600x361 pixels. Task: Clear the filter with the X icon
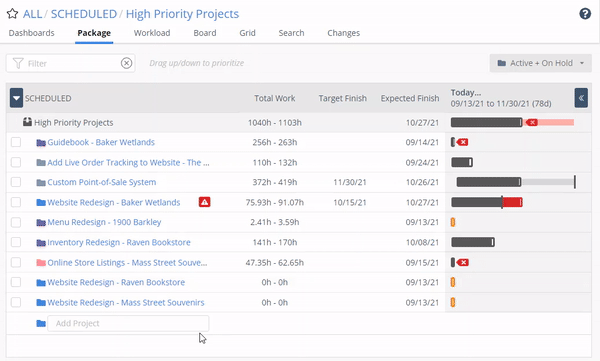pos(126,63)
